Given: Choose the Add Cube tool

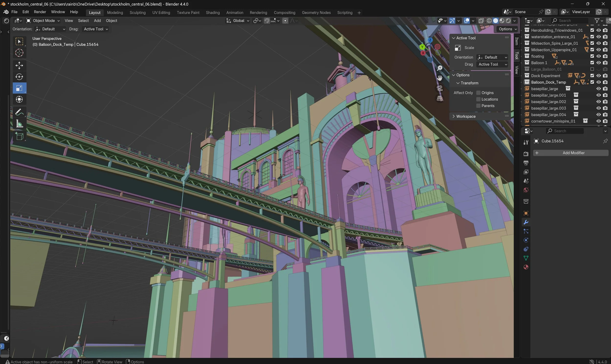Looking at the screenshot, I should click(19, 136).
